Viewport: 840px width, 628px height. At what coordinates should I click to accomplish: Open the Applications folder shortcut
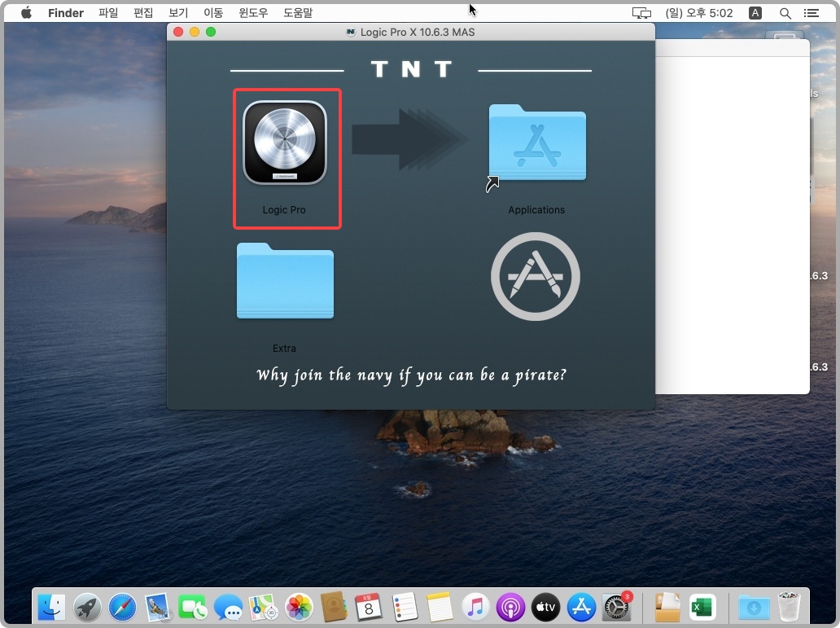[536, 143]
